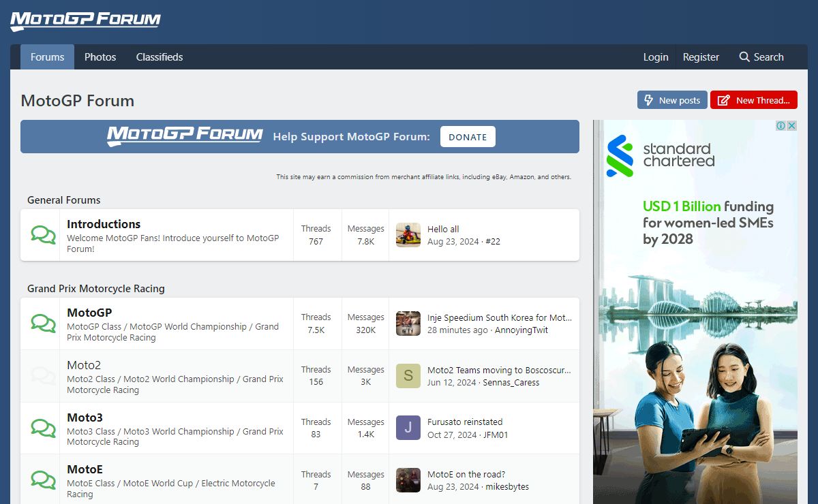
Task: Click the MotoGP Forum logo in donate banner
Action: point(185,136)
